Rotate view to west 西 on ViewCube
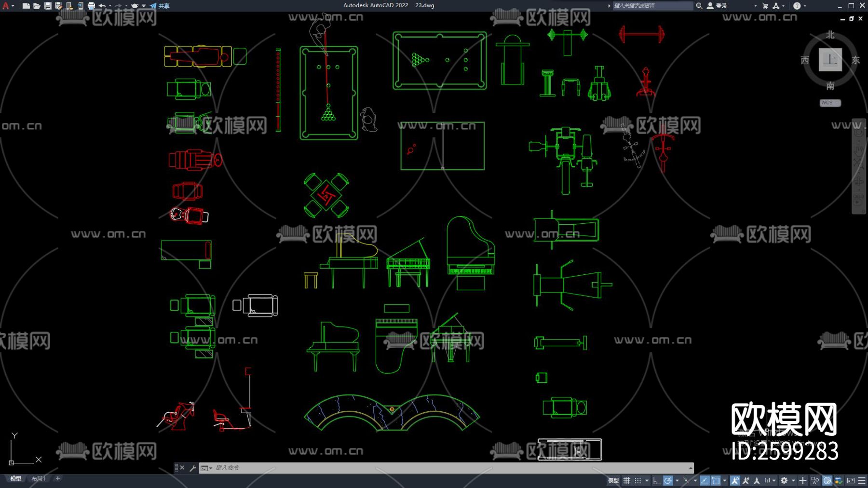The height and width of the screenshot is (488, 868). tap(804, 60)
